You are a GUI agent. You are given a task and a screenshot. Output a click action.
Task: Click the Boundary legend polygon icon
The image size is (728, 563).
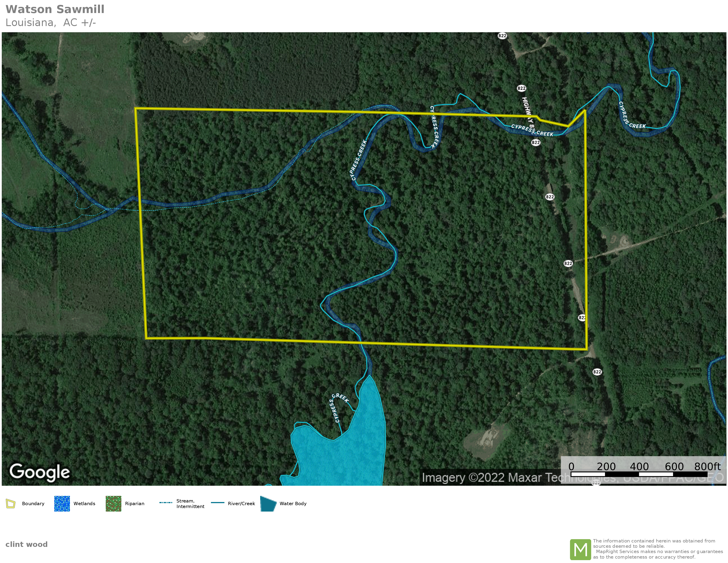click(11, 504)
